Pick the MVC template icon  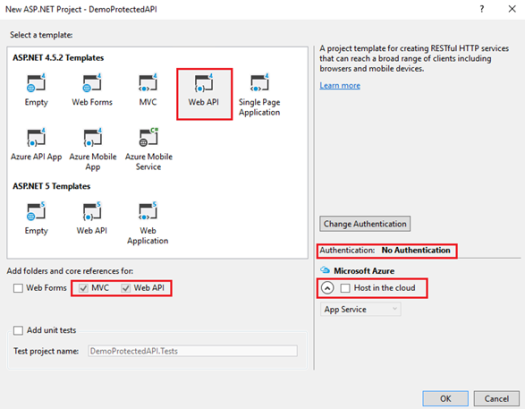(148, 83)
